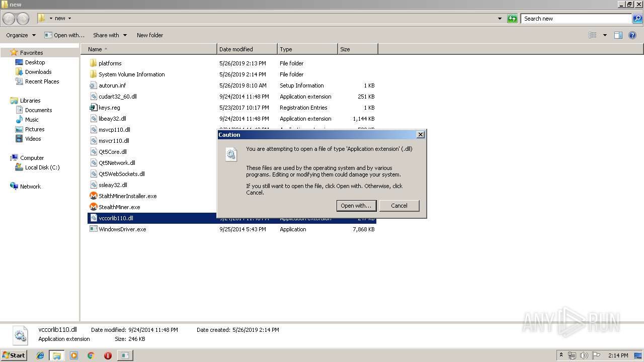Click the Change your view icon
The image size is (644, 362).
[593, 35]
